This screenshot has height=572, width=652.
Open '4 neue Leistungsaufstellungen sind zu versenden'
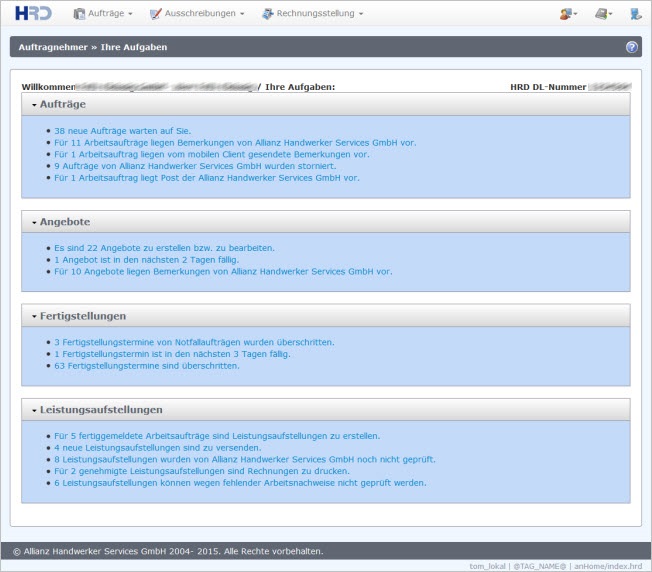coord(158,448)
